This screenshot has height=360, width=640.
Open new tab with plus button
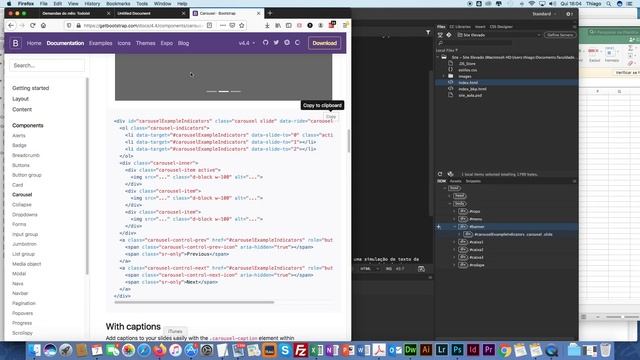coord(270,13)
